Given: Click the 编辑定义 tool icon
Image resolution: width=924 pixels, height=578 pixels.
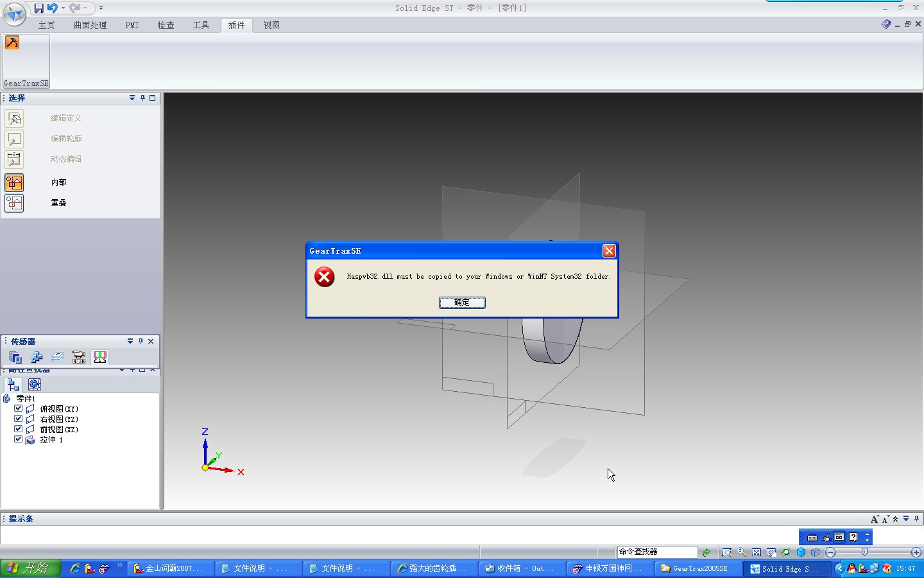Looking at the screenshot, I should (14, 118).
